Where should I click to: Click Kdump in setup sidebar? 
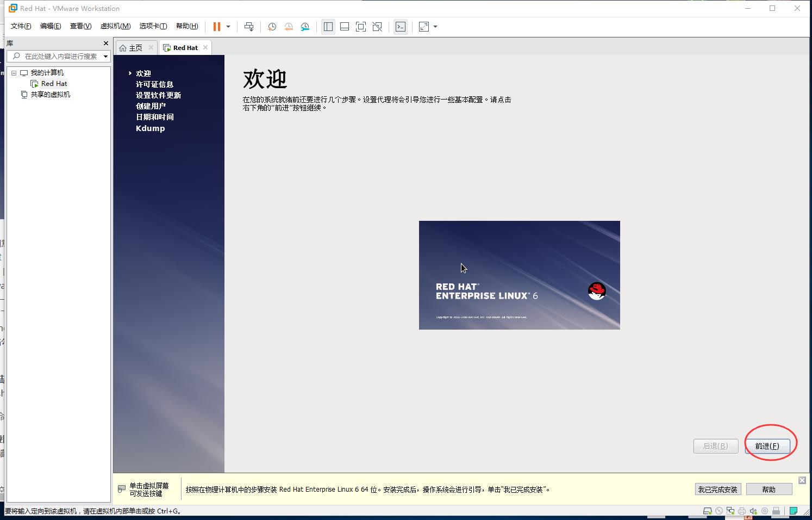coord(150,128)
